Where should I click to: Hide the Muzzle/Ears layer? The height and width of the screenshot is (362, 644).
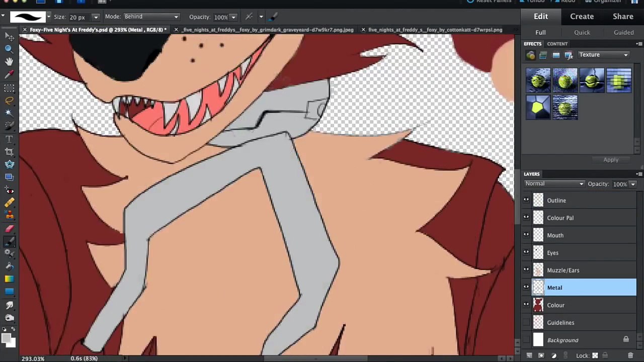click(x=526, y=270)
